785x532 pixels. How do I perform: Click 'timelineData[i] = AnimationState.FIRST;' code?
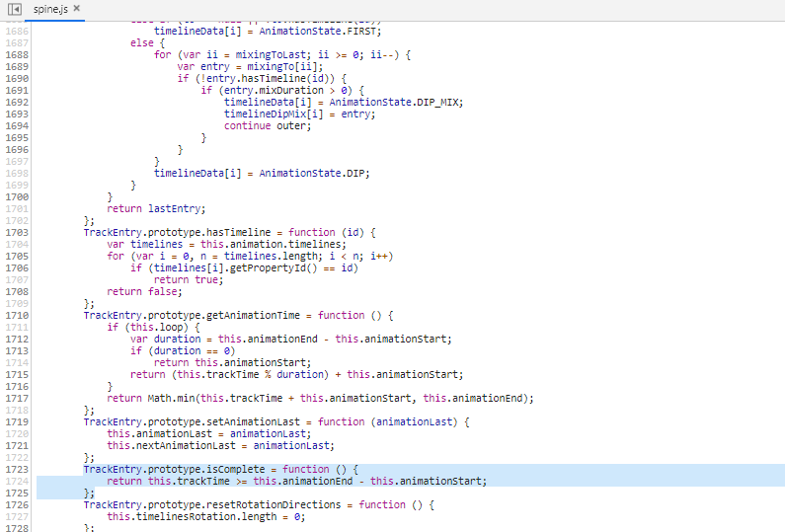coord(268,31)
